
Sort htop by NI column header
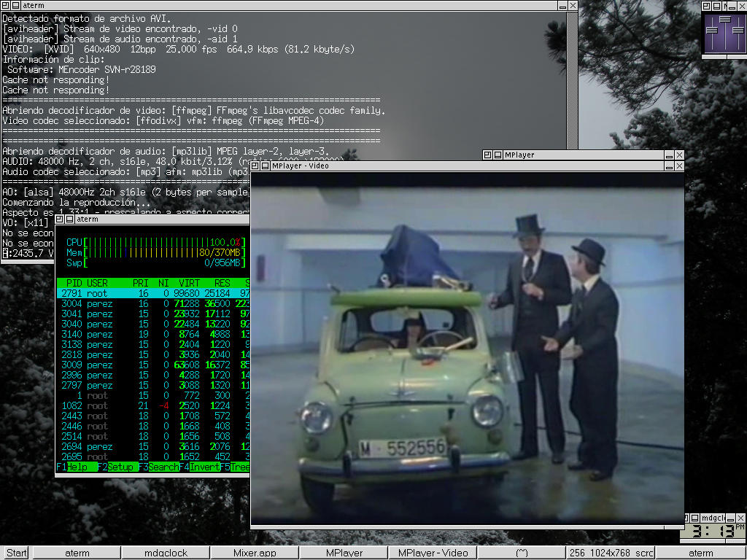163,283
